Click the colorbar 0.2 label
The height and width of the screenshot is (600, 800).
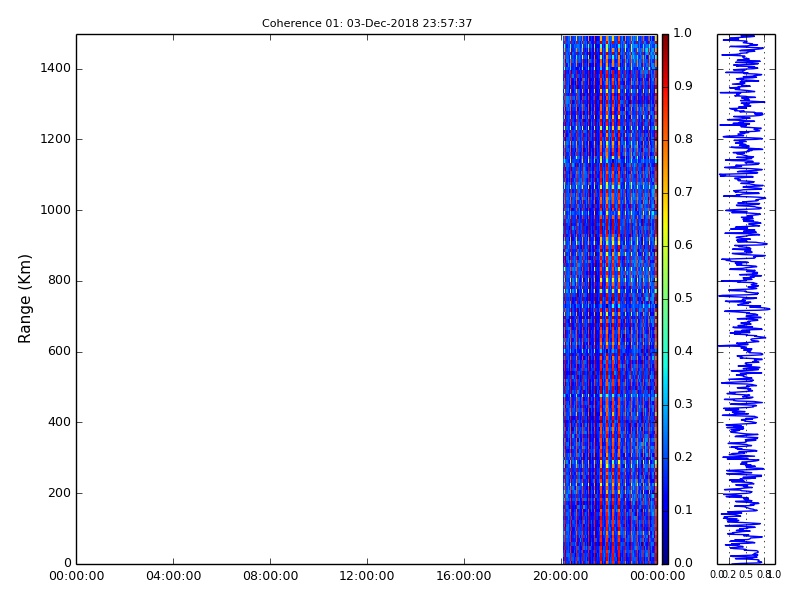tap(683, 457)
